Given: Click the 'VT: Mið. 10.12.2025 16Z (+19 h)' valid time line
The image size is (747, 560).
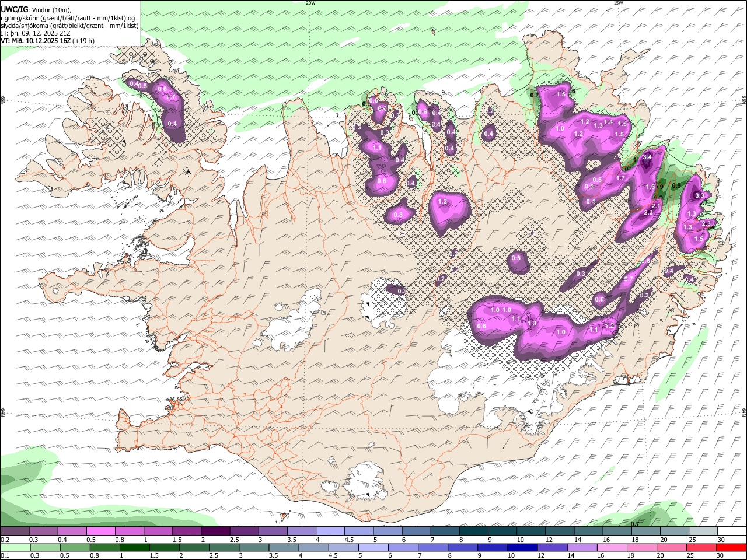Looking at the screenshot, I should 48,41.
